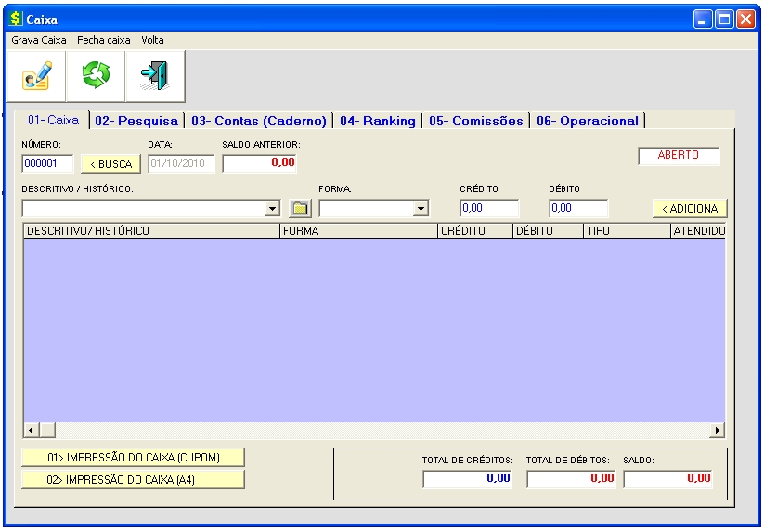The height and width of the screenshot is (532, 764).
Task: Click the dollar sign window icon
Action: (15, 19)
